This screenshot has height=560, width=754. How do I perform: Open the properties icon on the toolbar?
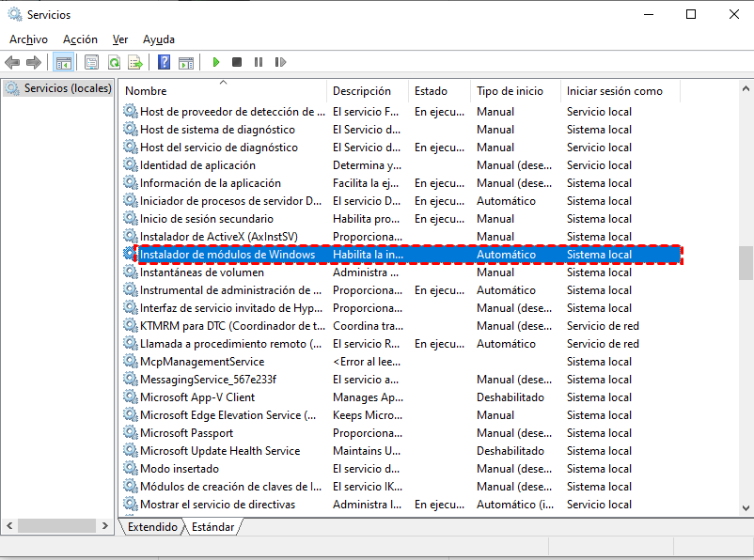pos(89,62)
